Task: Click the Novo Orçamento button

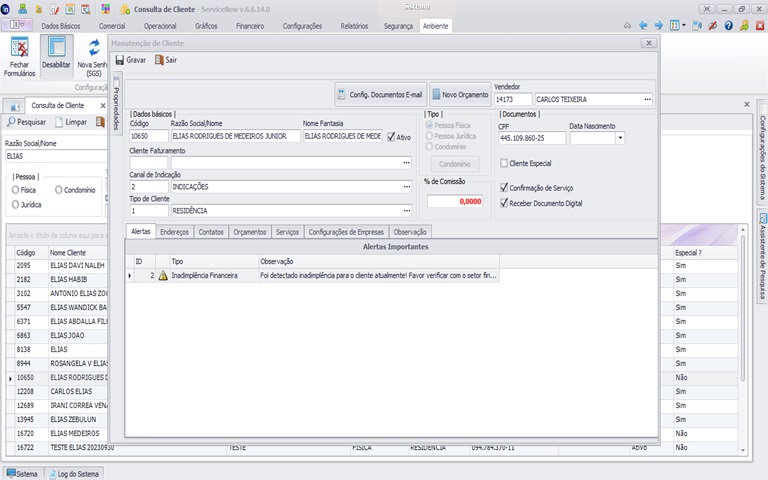Action: coord(460,95)
